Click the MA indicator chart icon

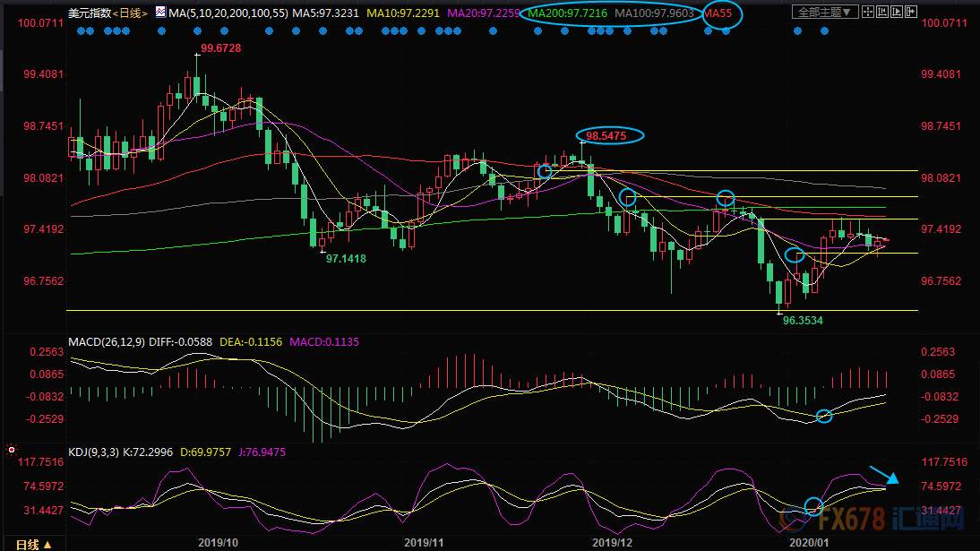[x=160, y=12]
